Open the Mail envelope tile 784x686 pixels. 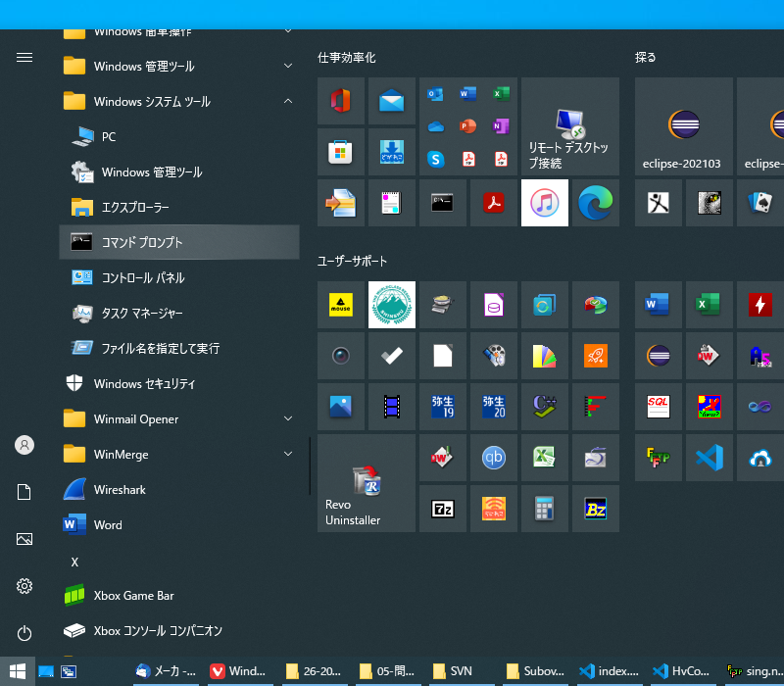pos(391,101)
